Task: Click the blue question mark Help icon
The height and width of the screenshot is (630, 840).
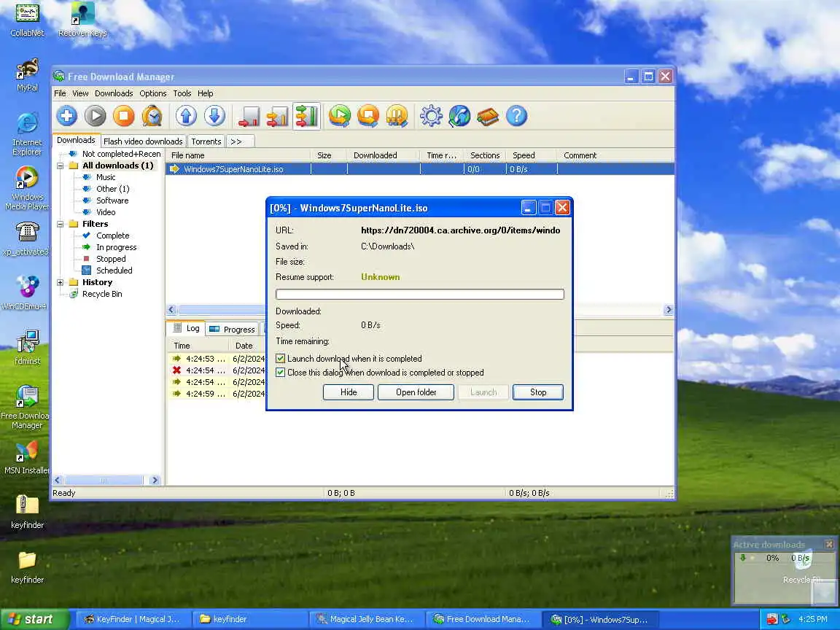Action: click(516, 116)
